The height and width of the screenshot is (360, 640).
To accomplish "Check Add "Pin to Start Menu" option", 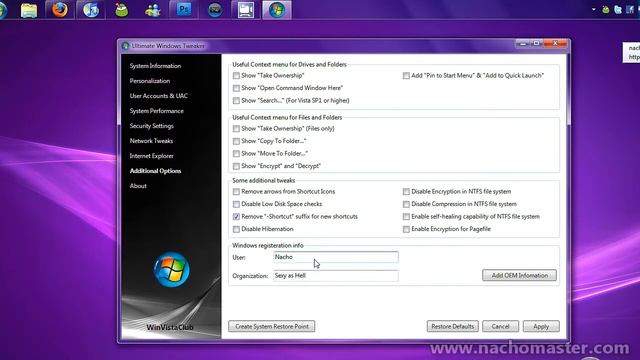I will (x=406, y=76).
